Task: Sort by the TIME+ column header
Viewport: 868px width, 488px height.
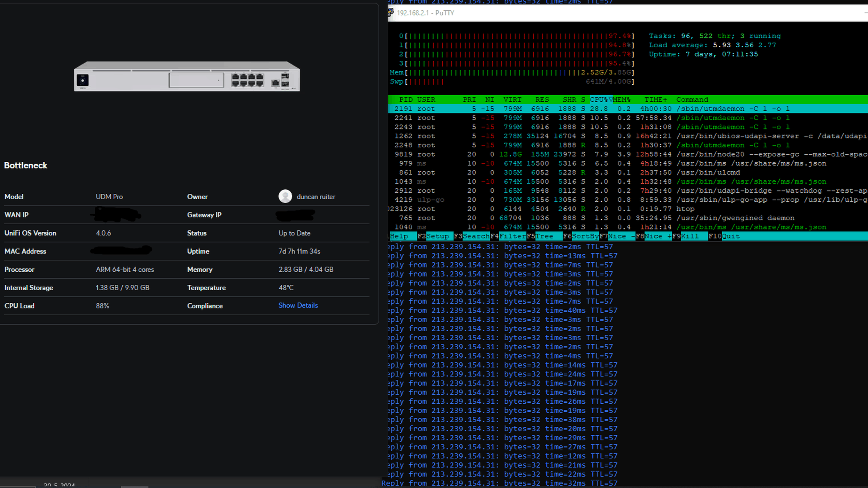Action: pos(656,99)
